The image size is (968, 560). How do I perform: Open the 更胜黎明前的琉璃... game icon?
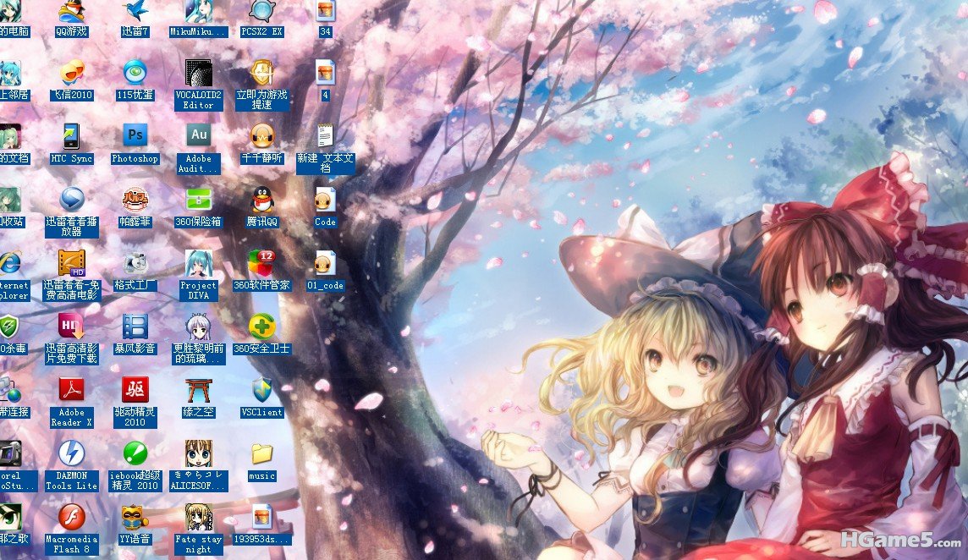tap(199, 327)
